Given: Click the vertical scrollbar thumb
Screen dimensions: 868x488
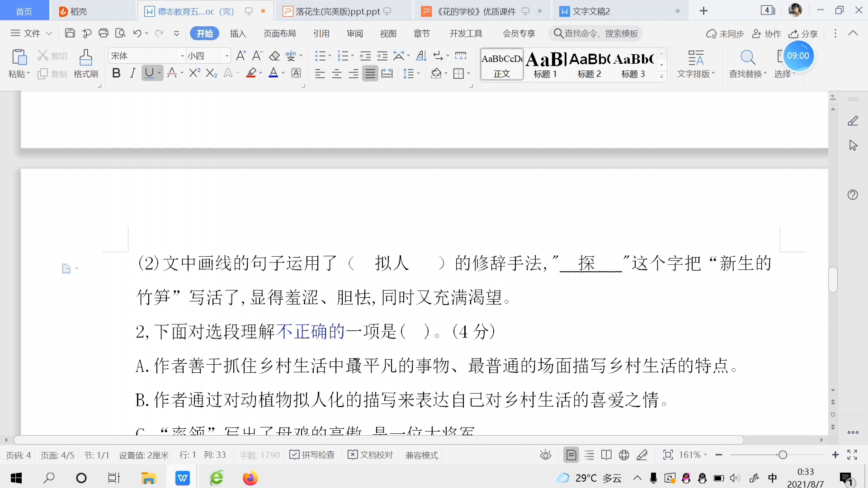Looking at the screenshot, I should 833,280.
